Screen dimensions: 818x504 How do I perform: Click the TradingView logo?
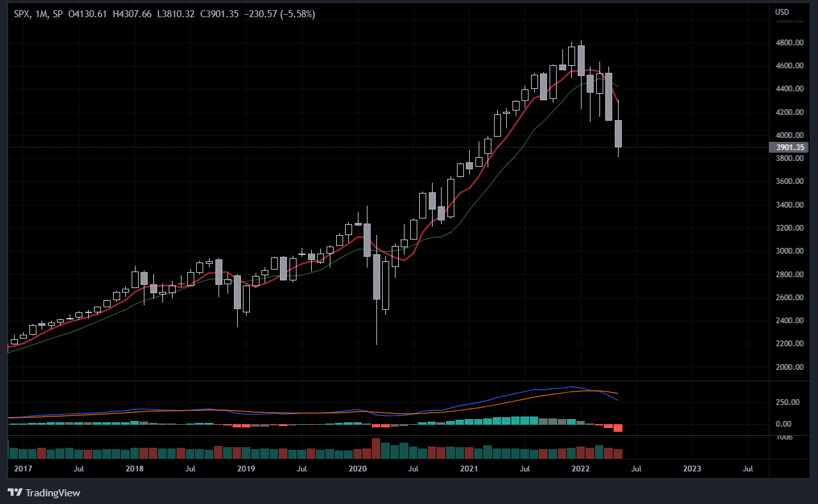click(x=43, y=493)
